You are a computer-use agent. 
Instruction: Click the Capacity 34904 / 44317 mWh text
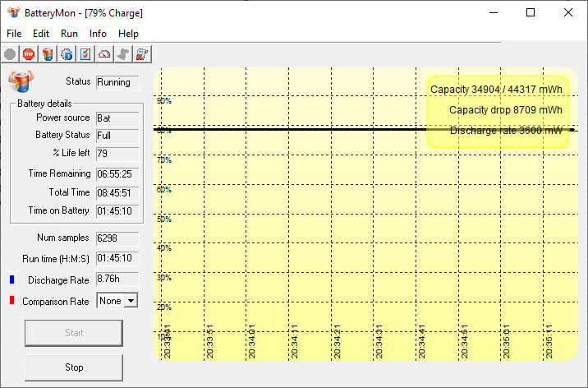[x=496, y=90]
